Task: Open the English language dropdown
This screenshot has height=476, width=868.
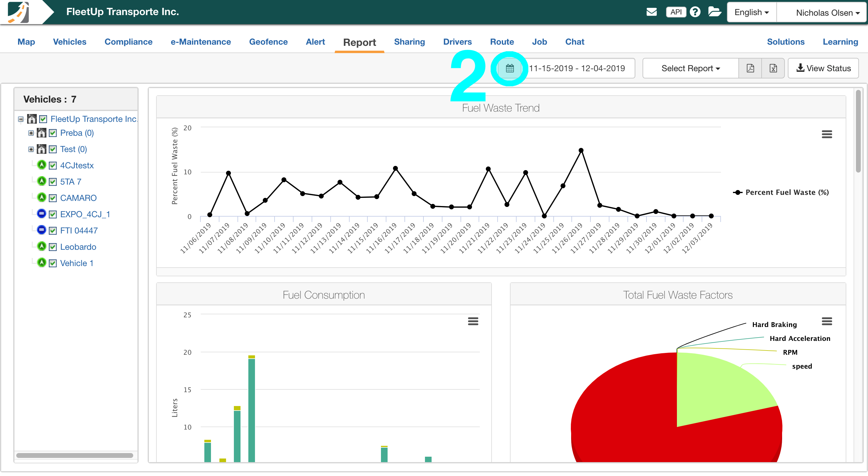Action: [752, 12]
